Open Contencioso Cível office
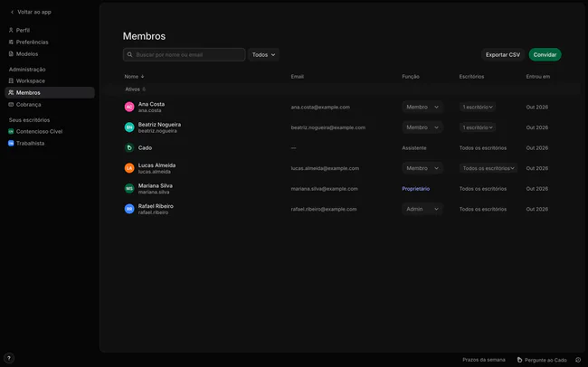The image size is (588, 367). point(50,131)
